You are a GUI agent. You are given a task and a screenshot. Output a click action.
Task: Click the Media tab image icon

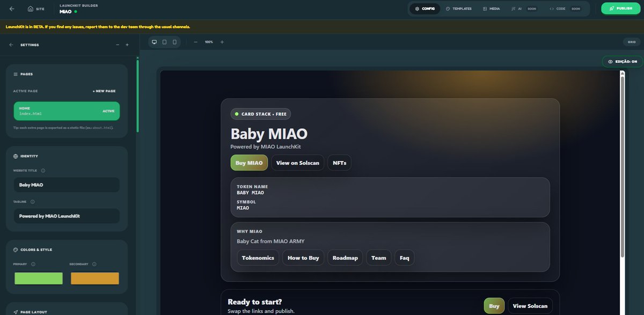click(x=485, y=9)
